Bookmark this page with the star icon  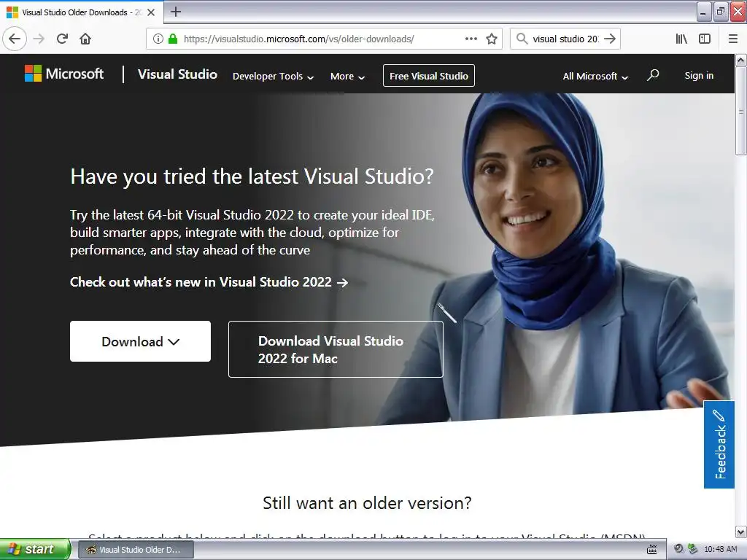492,39
